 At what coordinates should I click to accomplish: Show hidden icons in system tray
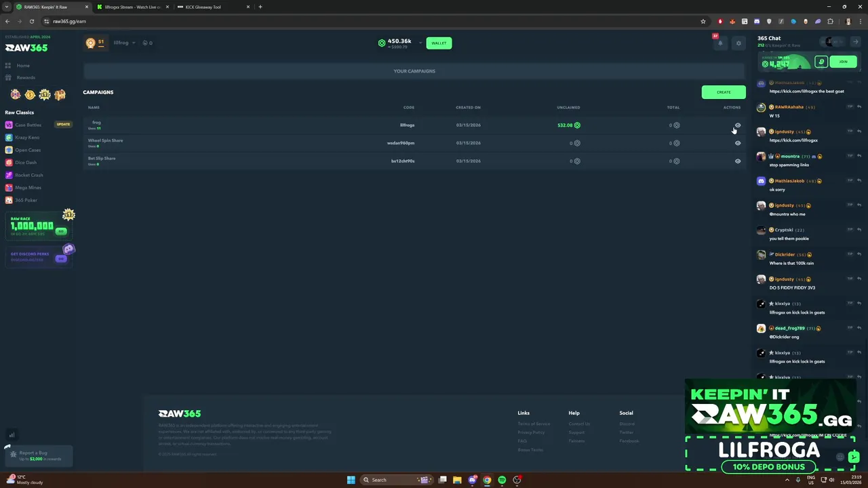pyautogui.click(x=787, y=480)
